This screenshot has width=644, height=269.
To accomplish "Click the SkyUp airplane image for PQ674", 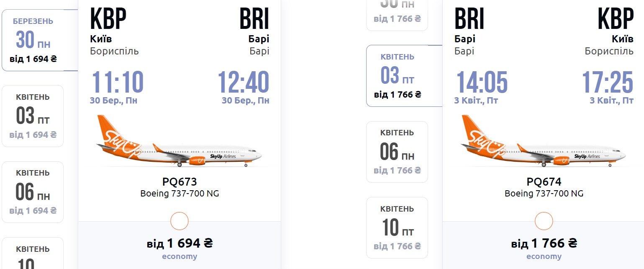I will click(544, 141).
